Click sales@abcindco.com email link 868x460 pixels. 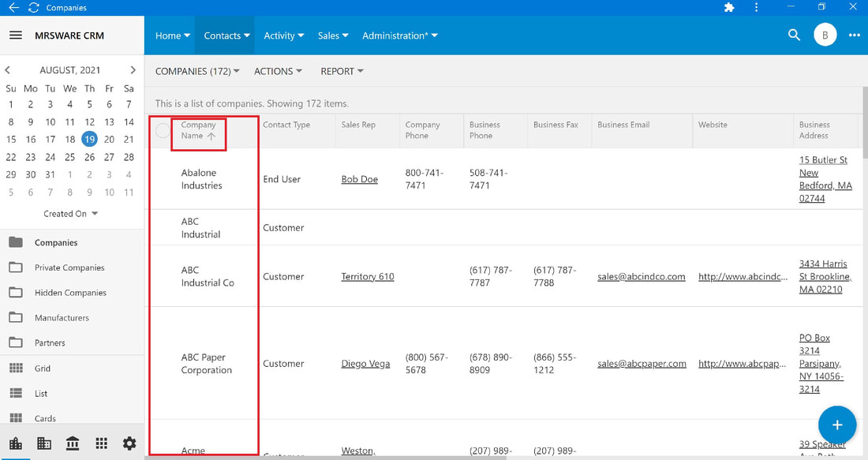pos(641,276)
